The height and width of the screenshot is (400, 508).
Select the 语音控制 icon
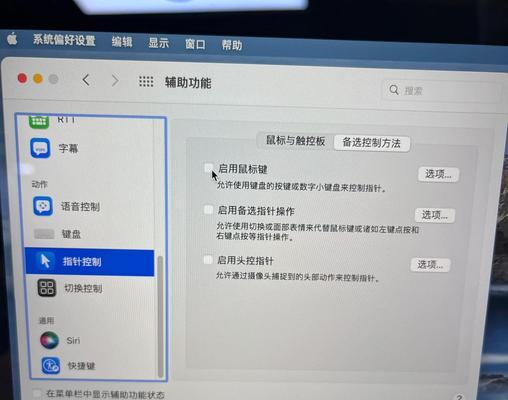point(43,206)
